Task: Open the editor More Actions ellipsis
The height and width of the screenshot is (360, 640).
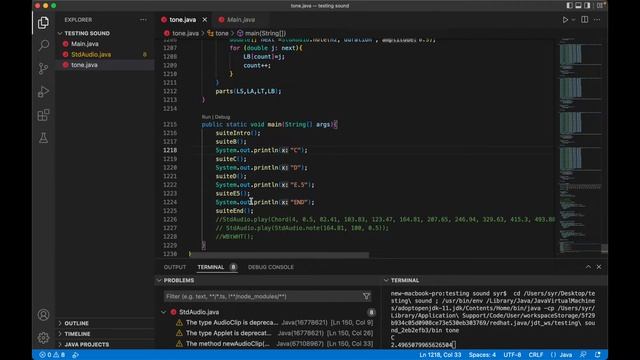Action: tap(597, 20)
